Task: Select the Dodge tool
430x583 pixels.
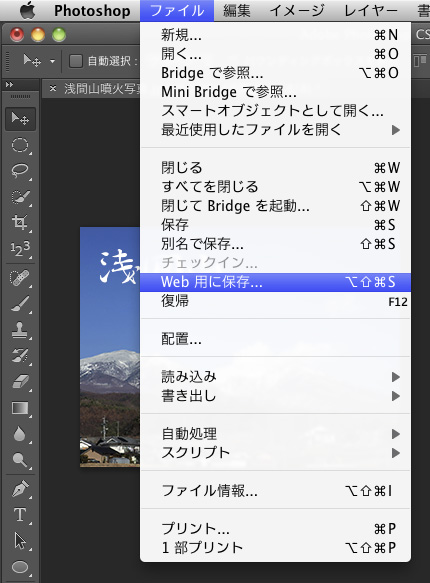Action: click(20, 460)
